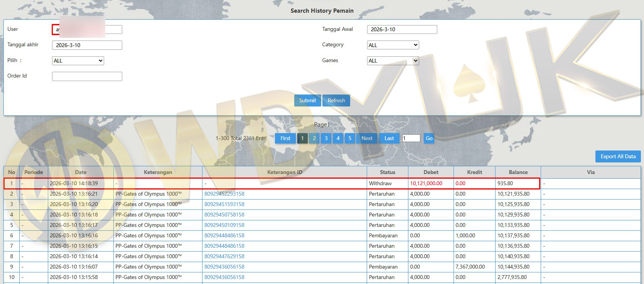Screen dimensions: 644x284
Task: Click the Next page button
Action: 367,138
